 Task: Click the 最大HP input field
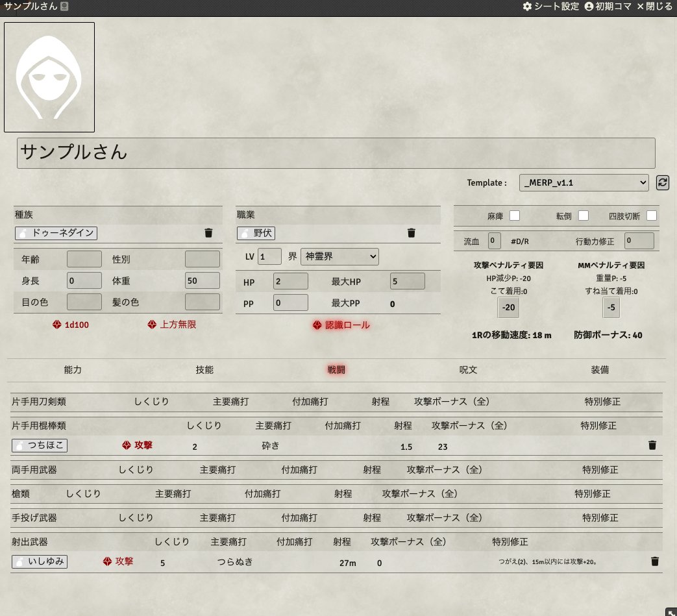[407, 282]
